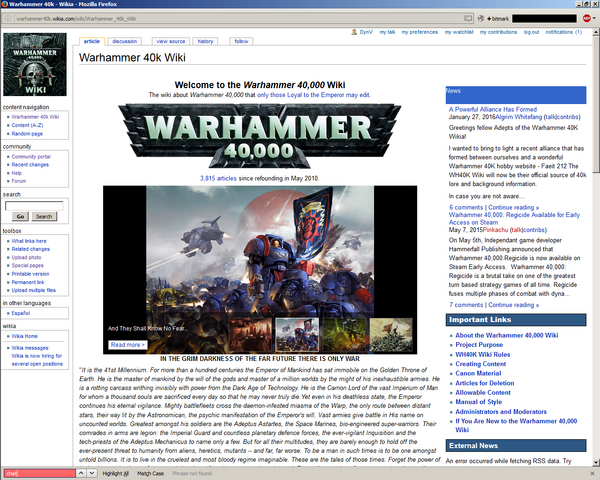The width and height of the screenshot is (600, 480).
Task: Open About the Warhammer 40,000 Wiki
Action: (x=507, y=335)
